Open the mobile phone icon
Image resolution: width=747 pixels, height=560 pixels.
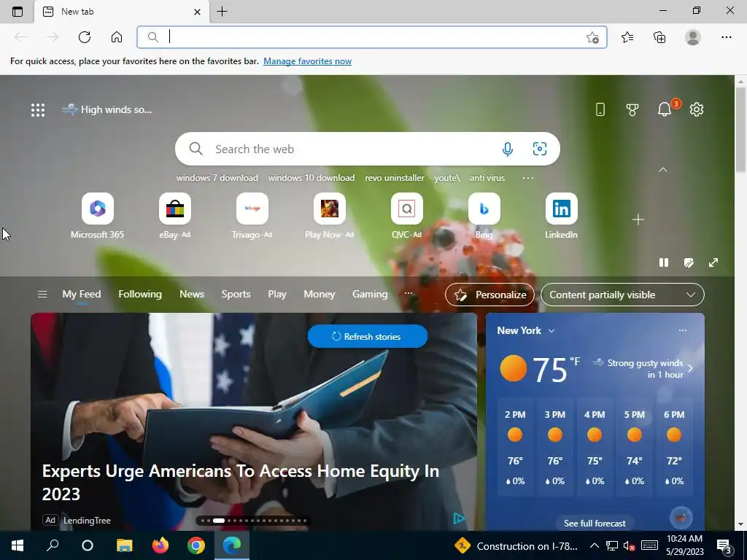[600, 109]
